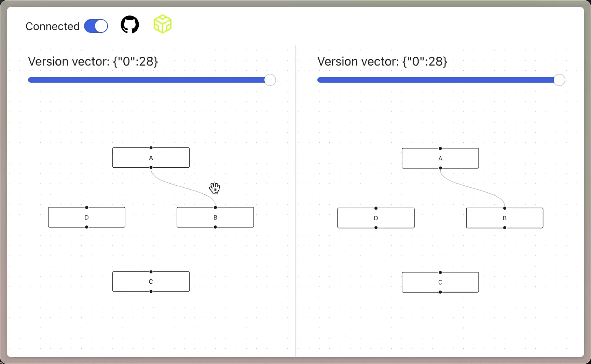Click top handle of left node B
This screenshot has height=364, width=591.
215,207
